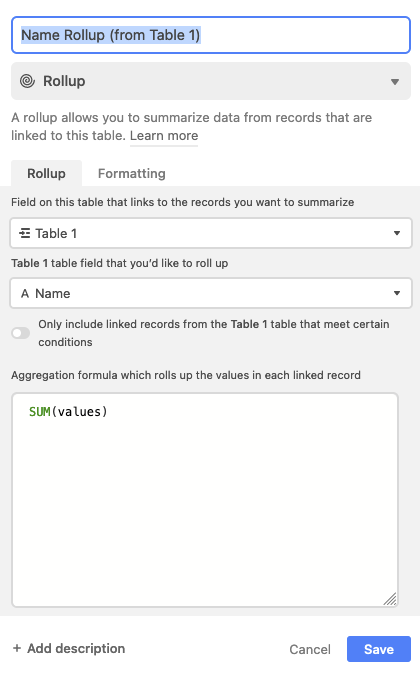Viewport: 420px width, 673px height.
Task: Click the SUM(values) formula text
Action: [68, 412]
